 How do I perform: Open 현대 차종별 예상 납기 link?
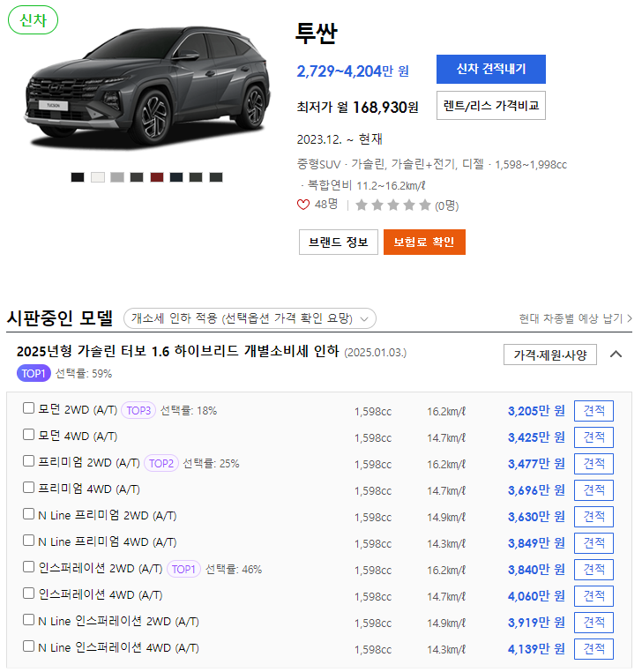pos(575,318)
